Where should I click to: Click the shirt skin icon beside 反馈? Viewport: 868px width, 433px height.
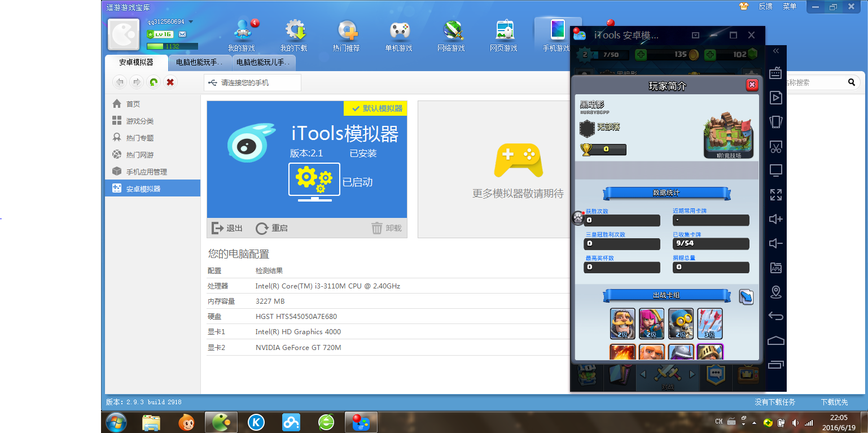tap(744, 6)
